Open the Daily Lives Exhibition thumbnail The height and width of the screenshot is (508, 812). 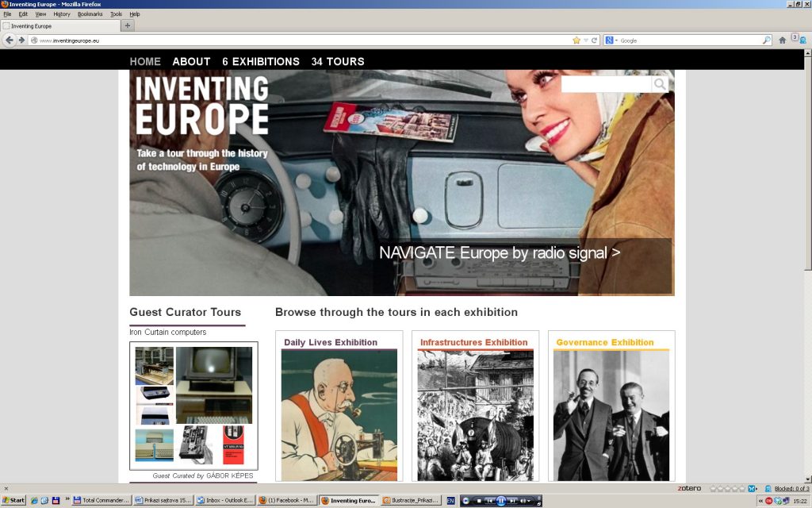(x=339, y=414)
